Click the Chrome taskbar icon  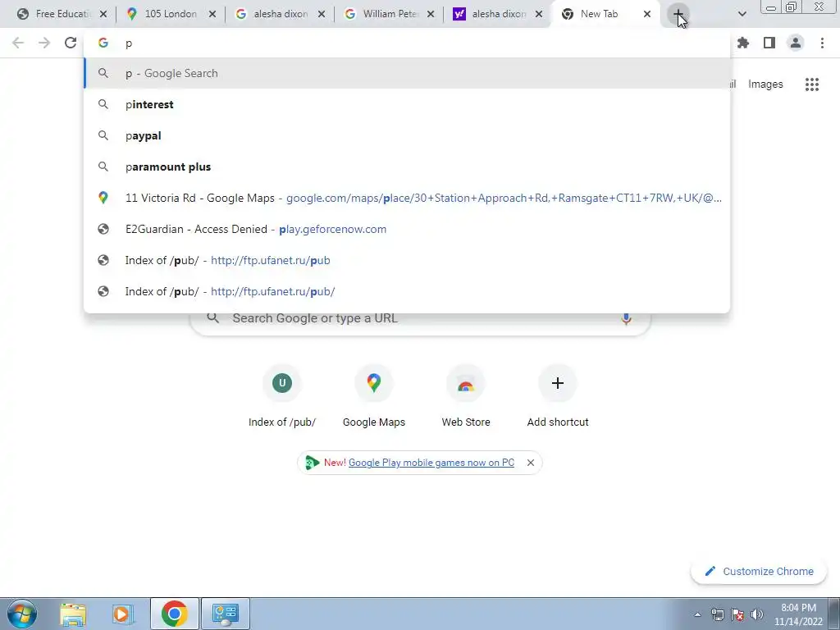point(174,614)
